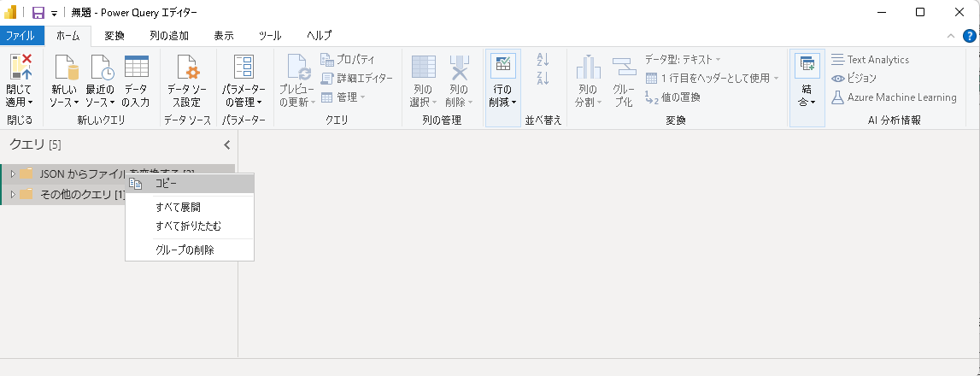Choose すべて折りたたむ from the context menu
Screen dimensions: 980x376
[190, 226]
